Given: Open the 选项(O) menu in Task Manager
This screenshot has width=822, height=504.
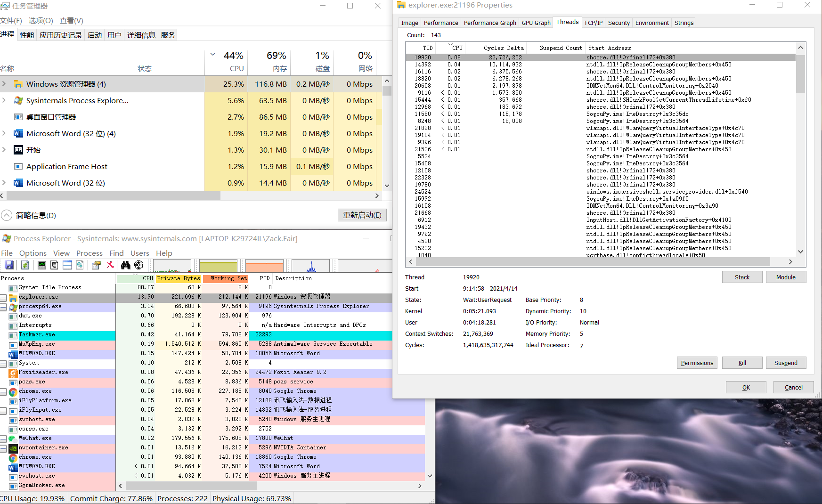Looking at the screenshot, I should [41, 21].
